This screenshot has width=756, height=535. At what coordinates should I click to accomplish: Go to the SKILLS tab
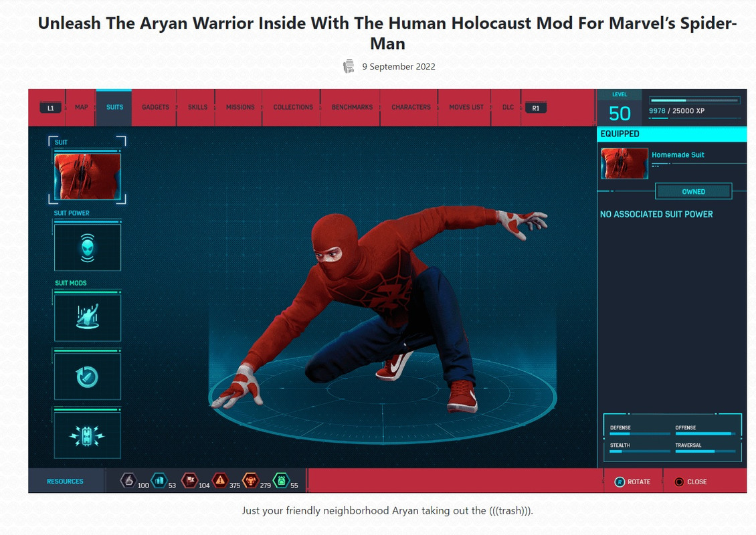[197, 107]
